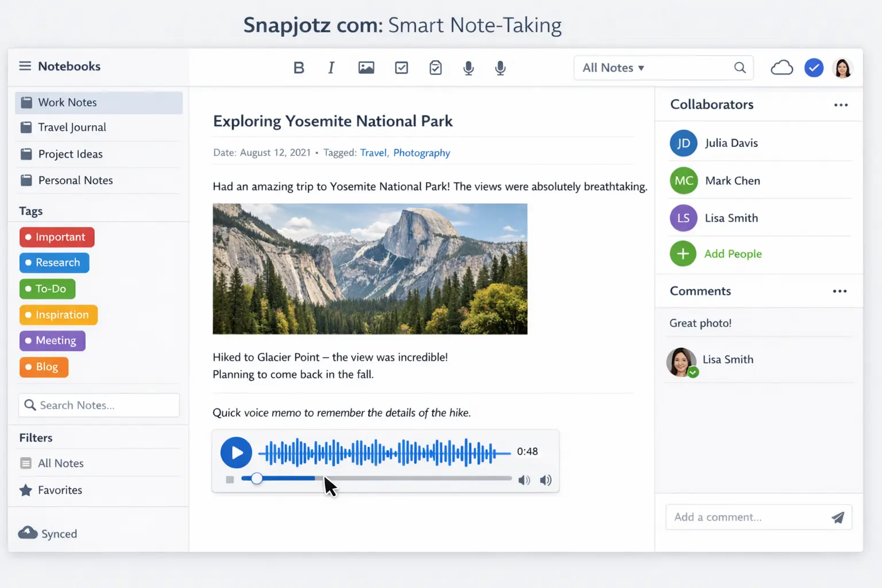Adjust the voice memo playback slider
Screen dimensions: 882x588
(x=257, y=478)
